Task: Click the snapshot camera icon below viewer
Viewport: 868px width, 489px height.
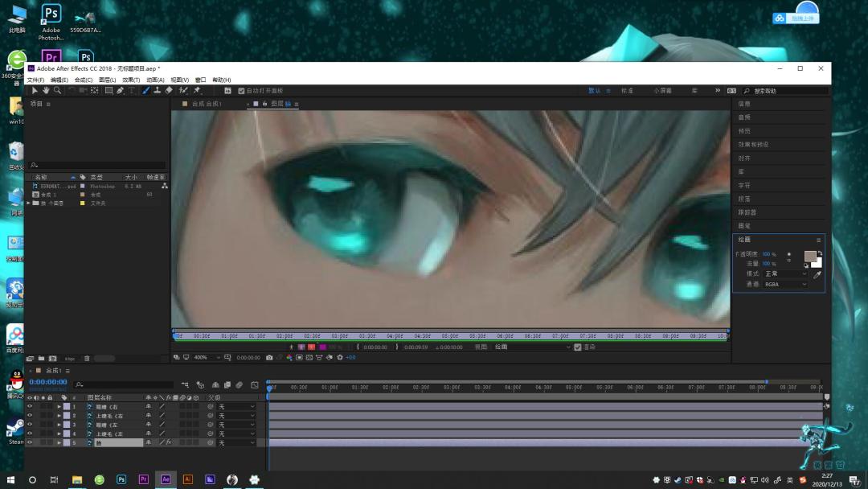Action: point(269,358)
